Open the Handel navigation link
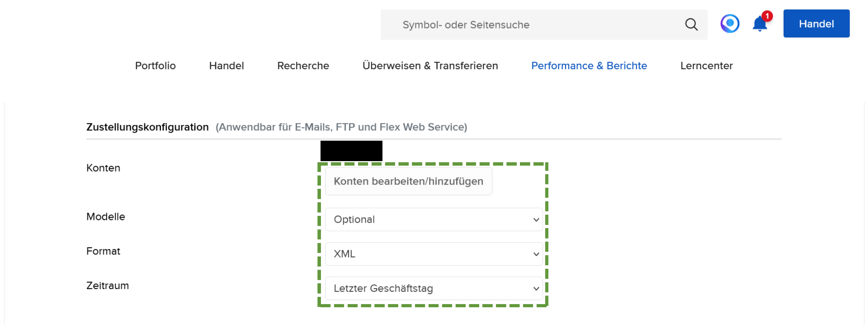The width and height of the screenshot is (868, 324). pyautogui.click(x=226, y=66)
